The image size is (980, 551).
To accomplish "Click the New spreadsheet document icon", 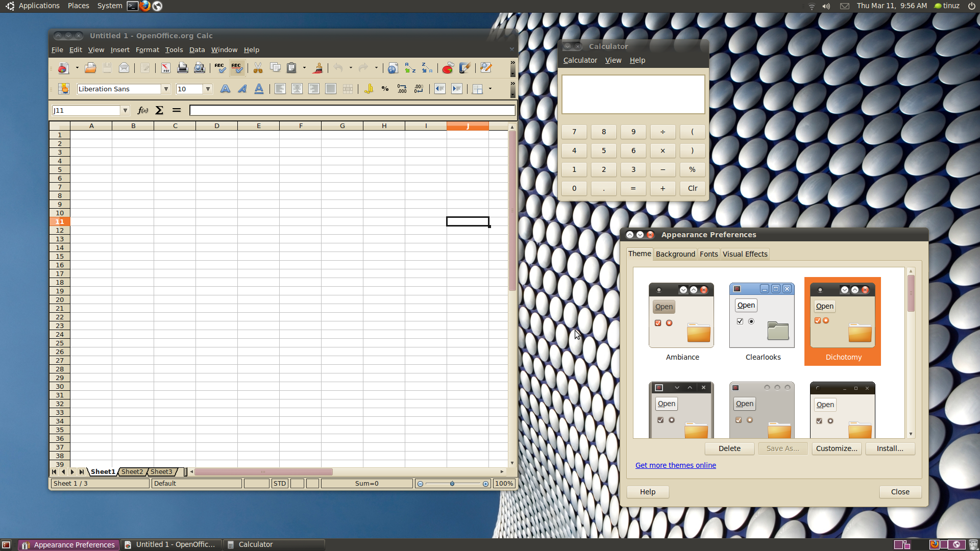I will [x=63, y=68].
